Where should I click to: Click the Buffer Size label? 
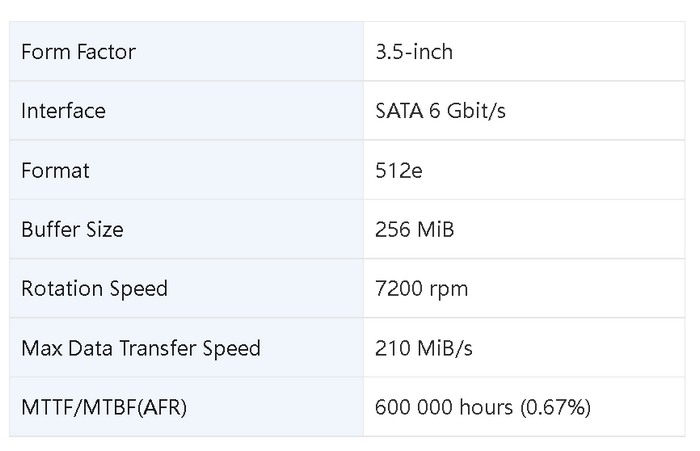(x=72, y=229)
